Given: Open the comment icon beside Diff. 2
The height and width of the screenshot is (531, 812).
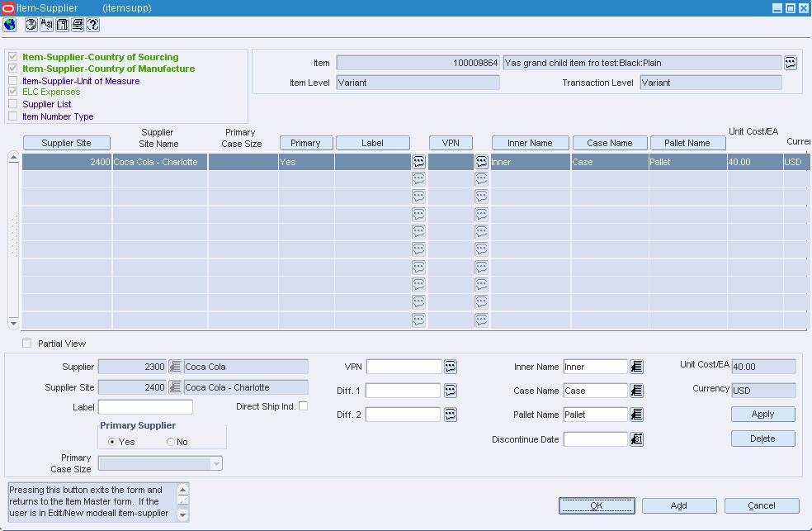Looking at the screenshot, I should (x=450, y=415).
